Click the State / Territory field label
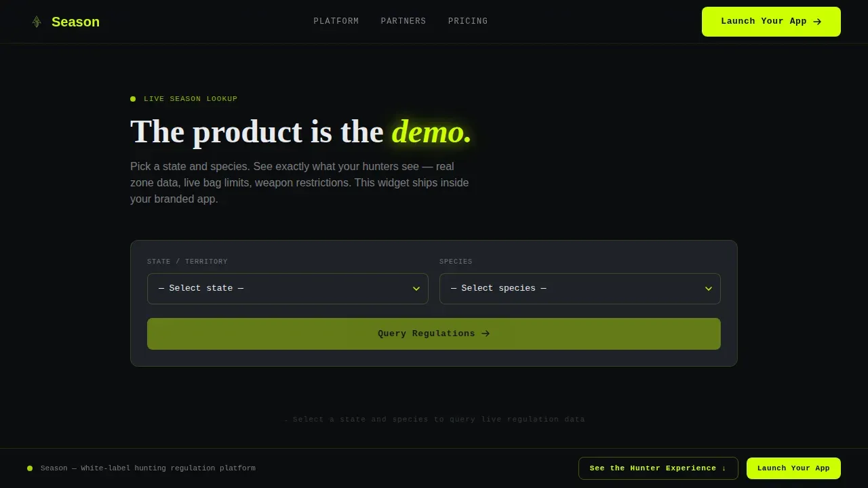The width and height of the screenshot is (868, 488). pyautogui.click(x=187, y=262)
